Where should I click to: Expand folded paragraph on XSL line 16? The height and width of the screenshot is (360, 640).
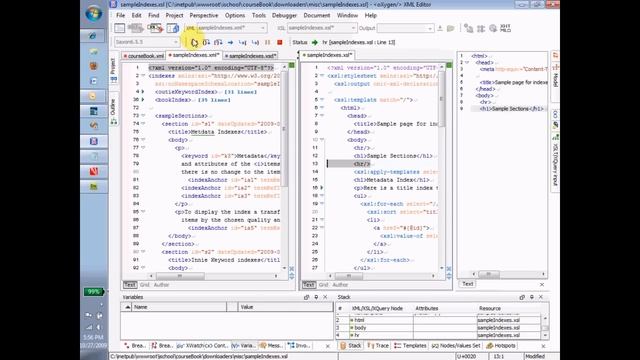(322, 188)
